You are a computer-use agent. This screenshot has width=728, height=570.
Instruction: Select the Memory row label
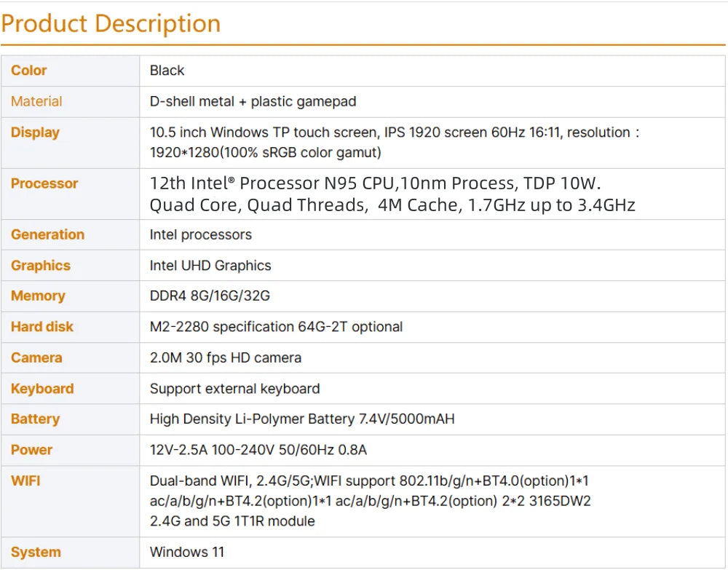38,296
